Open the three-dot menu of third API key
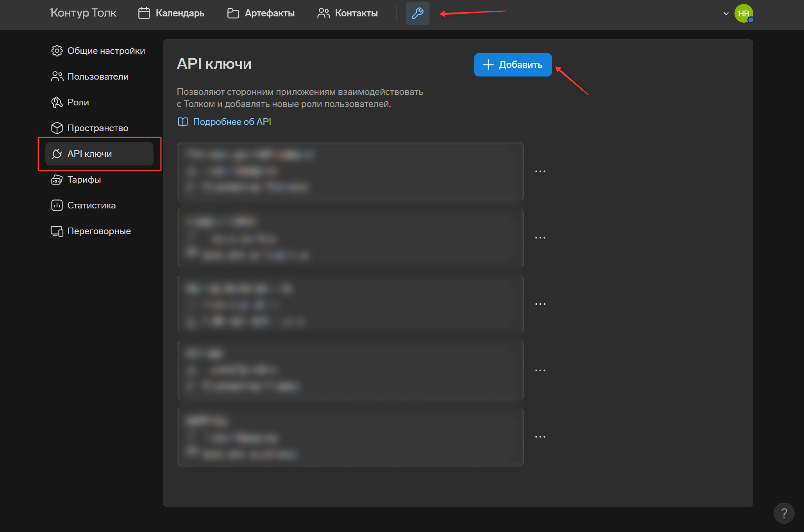804x532 pixels. (x=540, y=304)
